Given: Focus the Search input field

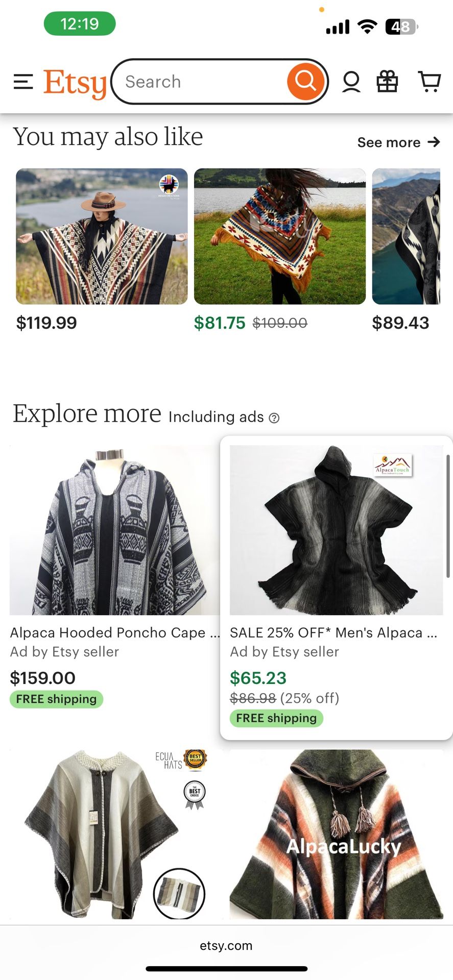Looking at the screenshot, I should pos(199,82).
